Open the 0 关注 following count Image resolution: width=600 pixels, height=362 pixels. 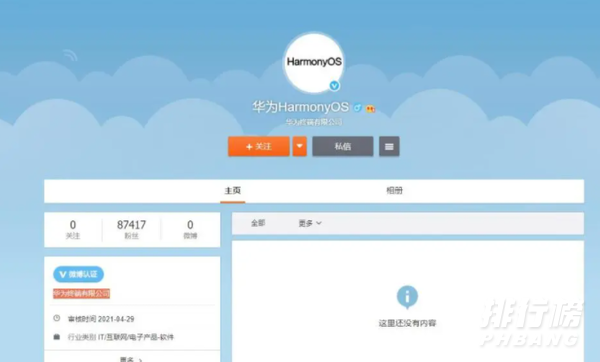73,230
